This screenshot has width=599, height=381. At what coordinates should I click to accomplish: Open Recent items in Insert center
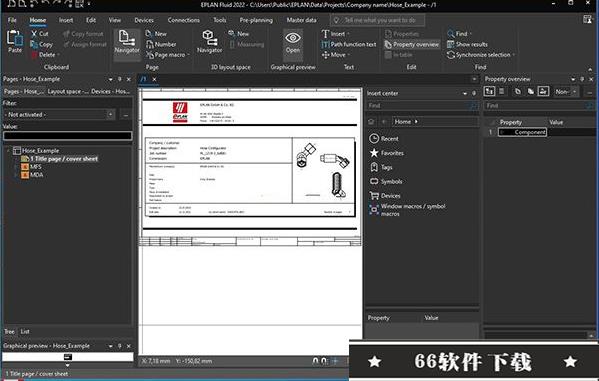point(384,139)
